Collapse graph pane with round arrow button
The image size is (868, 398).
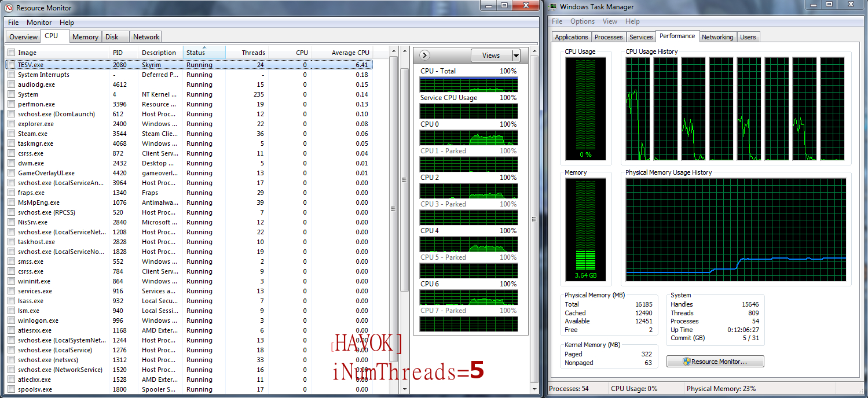pyautogui.click(x=424, y=55)
